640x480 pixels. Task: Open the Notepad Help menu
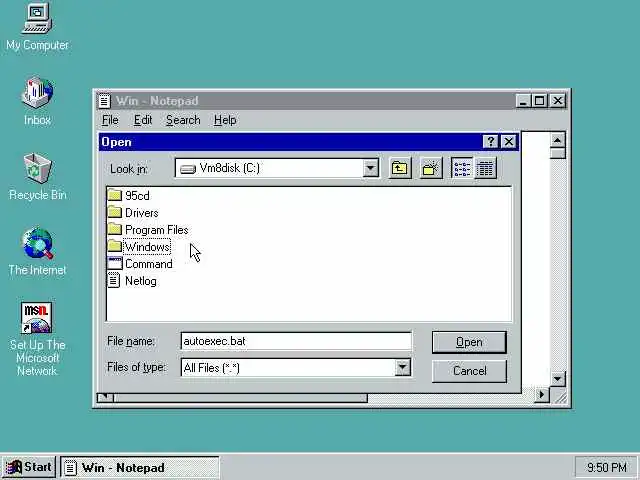tap(225, 120)
